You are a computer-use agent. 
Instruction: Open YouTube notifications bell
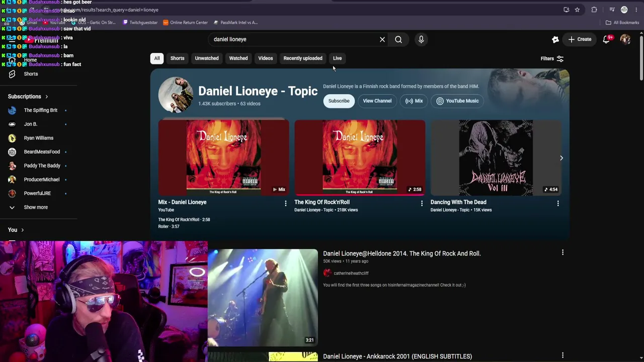tap(606, 39)
